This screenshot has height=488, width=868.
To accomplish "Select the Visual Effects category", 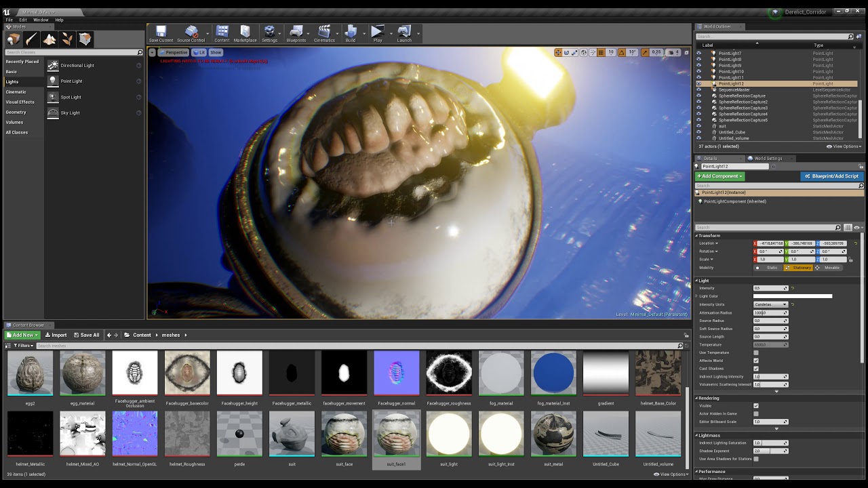I will click(x=20, y=102).
